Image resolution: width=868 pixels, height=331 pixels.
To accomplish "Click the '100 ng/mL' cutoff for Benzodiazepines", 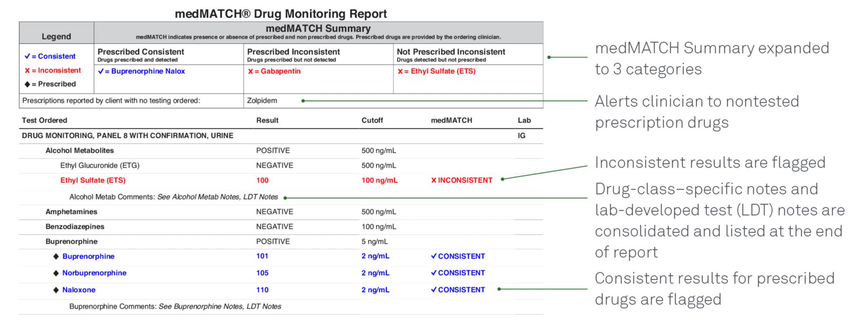I will (x=379, y=226).
